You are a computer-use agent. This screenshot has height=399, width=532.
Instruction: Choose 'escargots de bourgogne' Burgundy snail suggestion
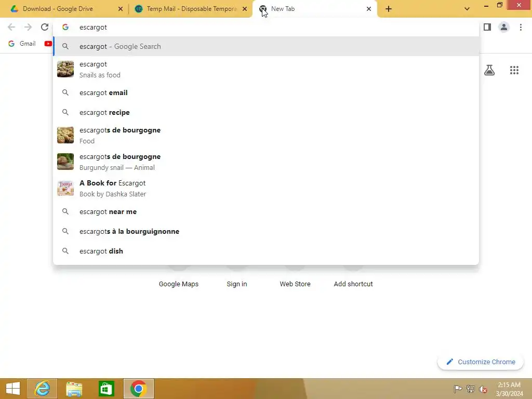click(266, 162)
